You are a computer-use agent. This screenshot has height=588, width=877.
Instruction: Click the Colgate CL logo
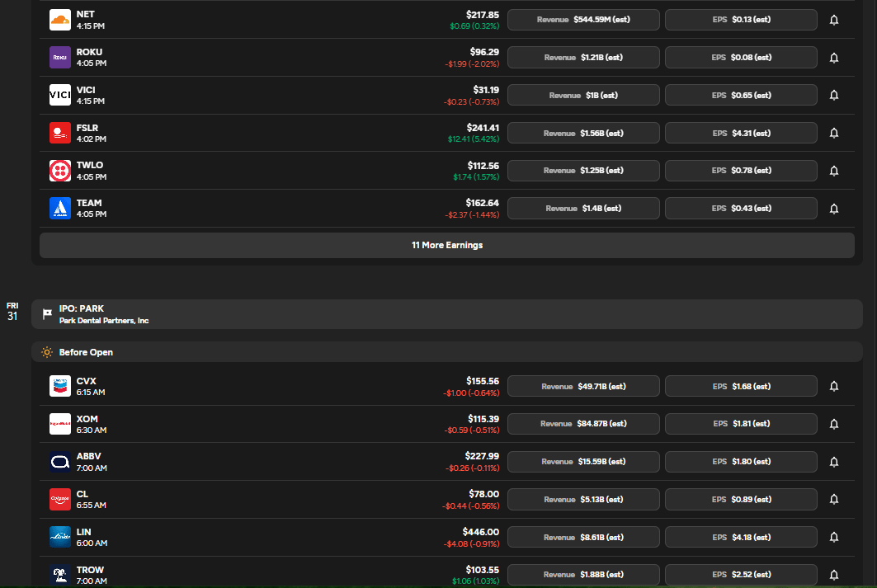pyautogui.click(x=60, y=500)
